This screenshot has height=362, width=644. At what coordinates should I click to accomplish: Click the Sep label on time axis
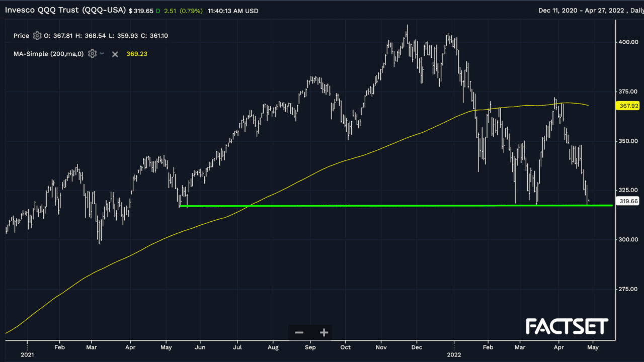(310, 347)
